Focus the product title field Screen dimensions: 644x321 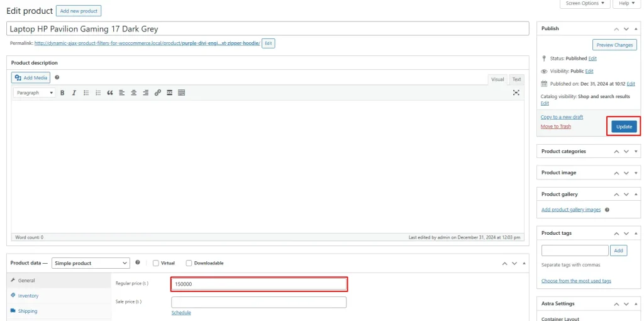click(268, 29)
